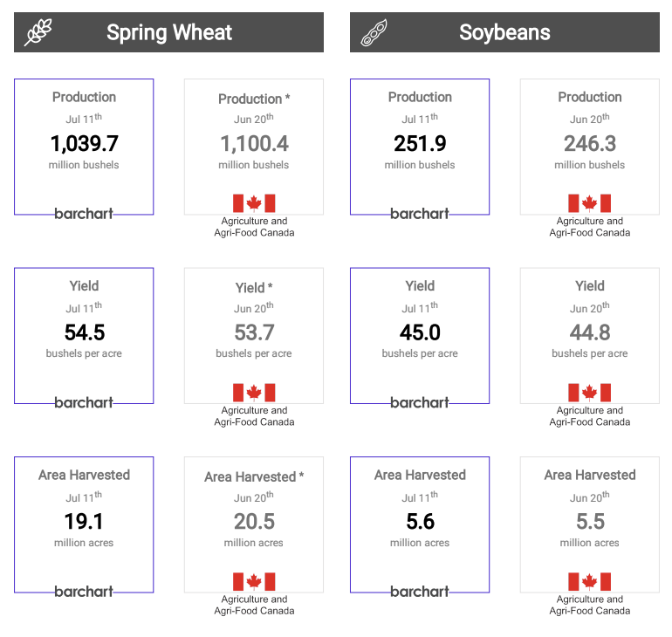The height and width of the screenshot is (637, 672).
Task: Click the 5.6 million acres soybean value
Action: click(420, 522)
